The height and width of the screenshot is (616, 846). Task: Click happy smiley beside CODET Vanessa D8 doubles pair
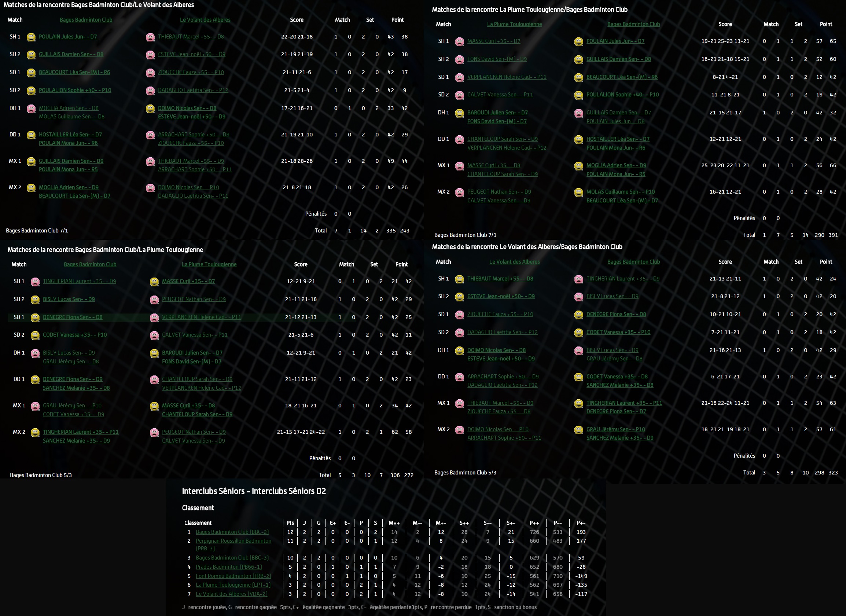(x=578, y=377)
